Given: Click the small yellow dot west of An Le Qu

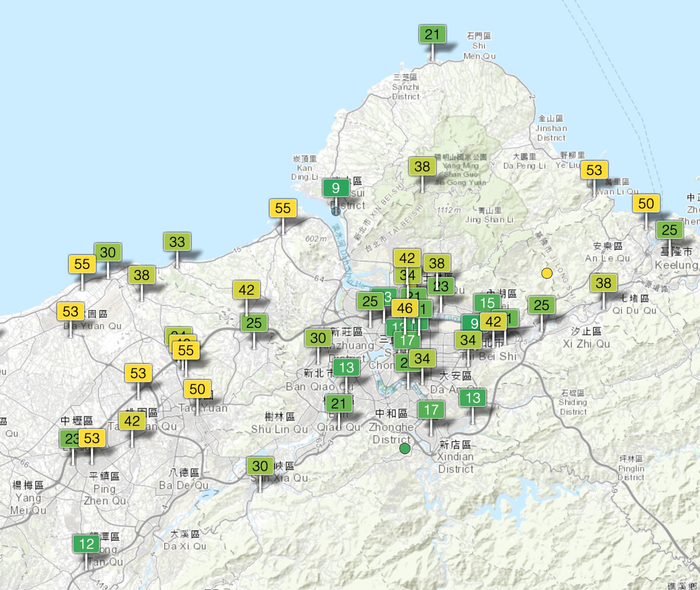Looking at the screenshot, I should pyautogui.click(x=547, y=273).
